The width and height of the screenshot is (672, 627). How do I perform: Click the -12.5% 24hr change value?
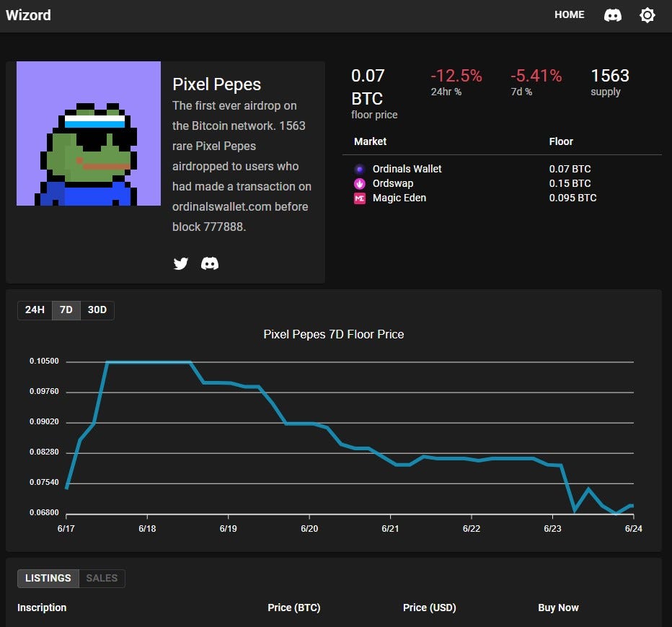click(x=456, y=76)
